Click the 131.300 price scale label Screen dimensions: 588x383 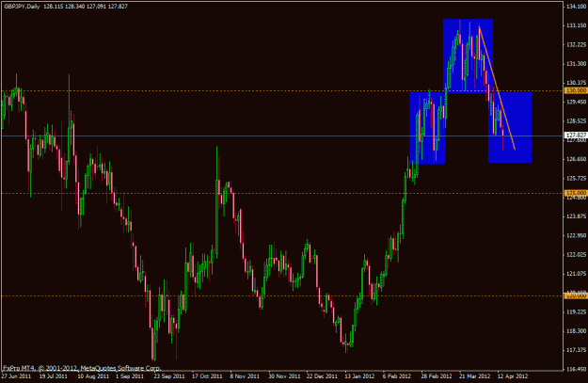(577, 64)
